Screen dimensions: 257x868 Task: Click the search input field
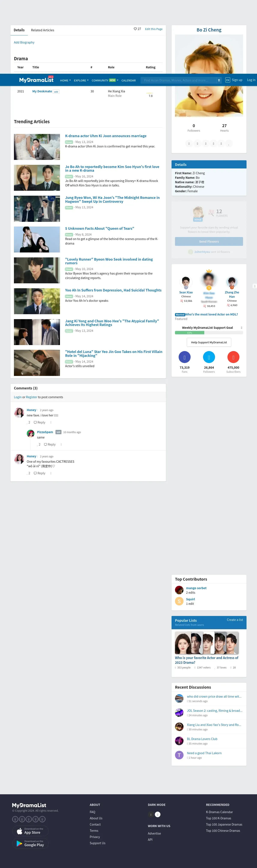(178, 80)
